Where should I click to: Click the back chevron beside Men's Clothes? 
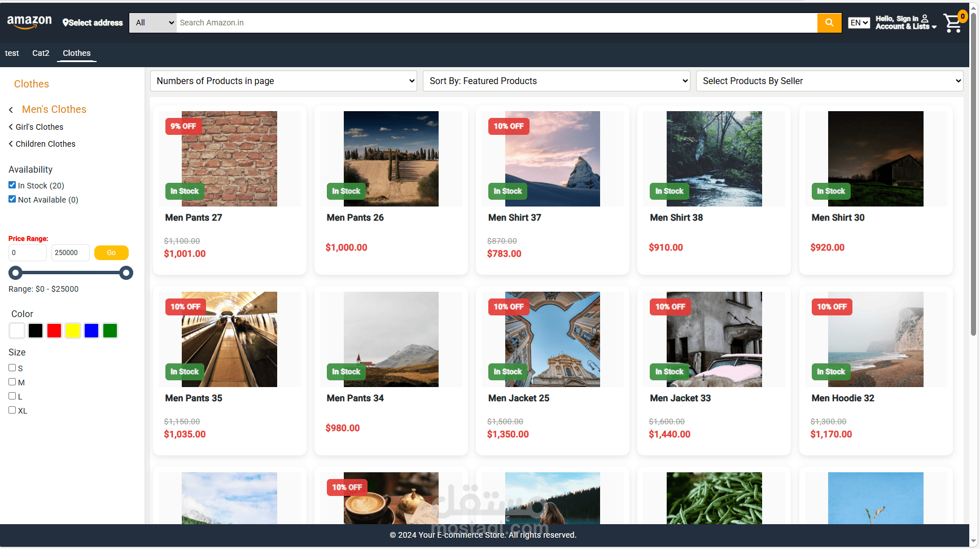click(11, 110)
